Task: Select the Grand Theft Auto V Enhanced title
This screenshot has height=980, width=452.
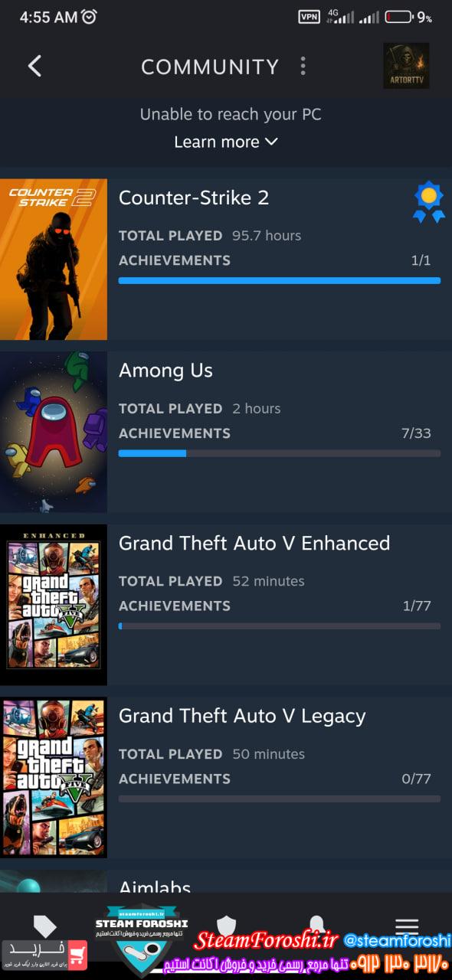Action: (x=254, y=543)
